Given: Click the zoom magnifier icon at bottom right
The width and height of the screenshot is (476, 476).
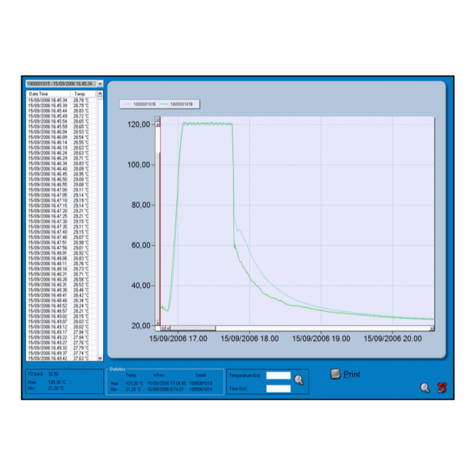Looking at the screenshot, I should tap(425, 387).
